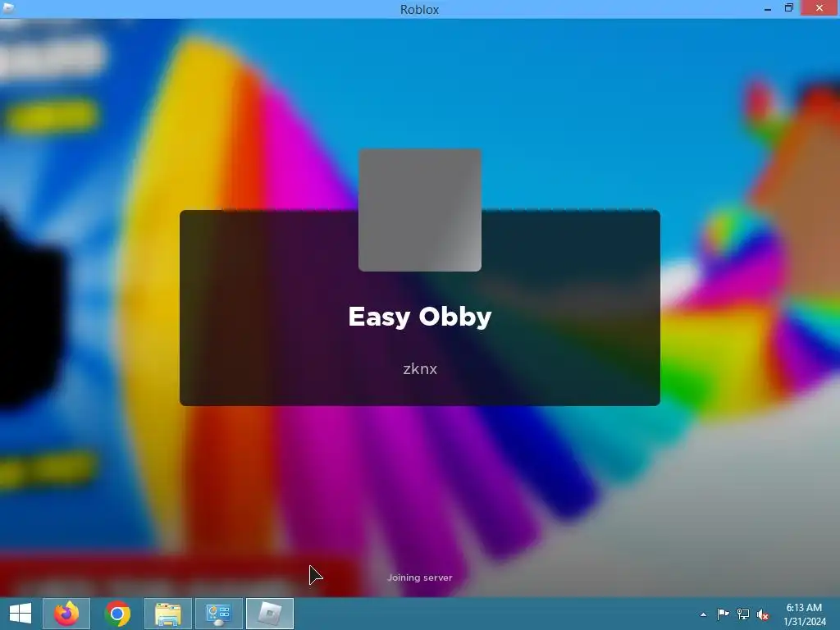This screenshot has width=840, height=630.
Task: Click the Roblox title bar text
Action: tap(419, 9)
